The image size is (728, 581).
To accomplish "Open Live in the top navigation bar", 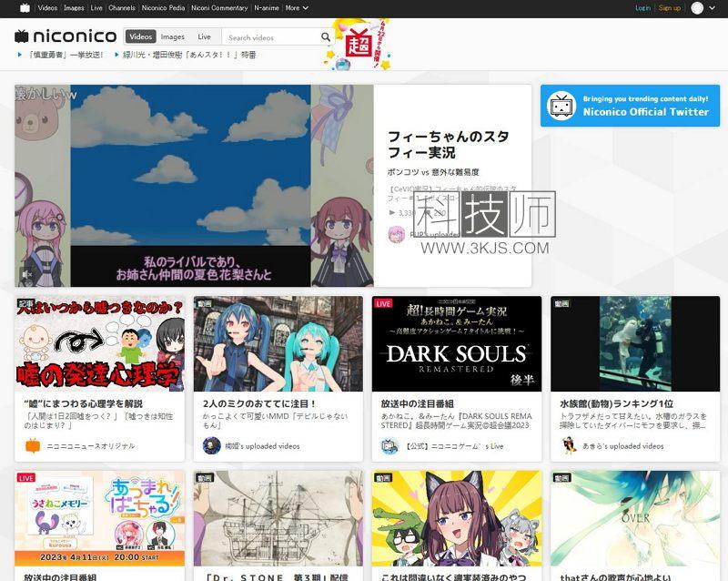I will 96,8.
